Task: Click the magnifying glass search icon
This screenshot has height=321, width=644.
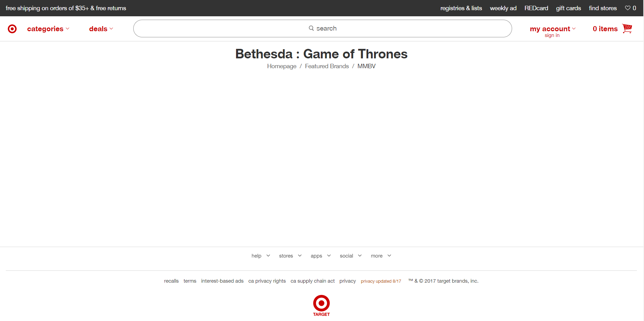Action: pos(311,28)
